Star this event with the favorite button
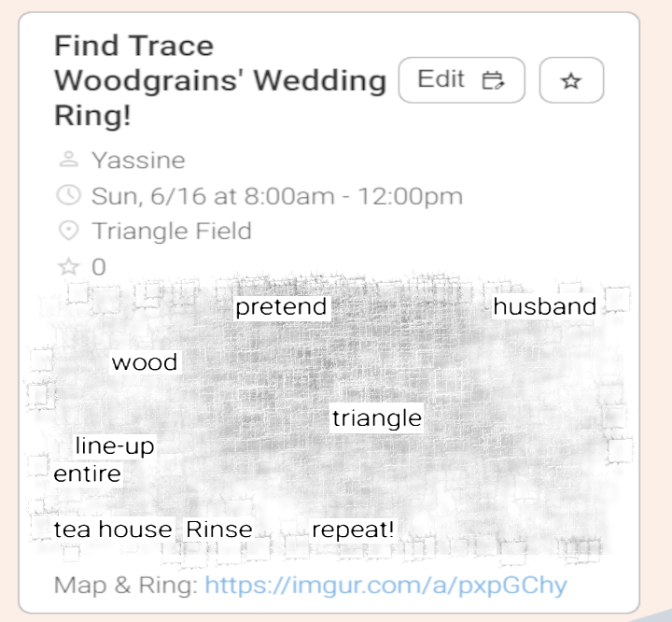 571,81
